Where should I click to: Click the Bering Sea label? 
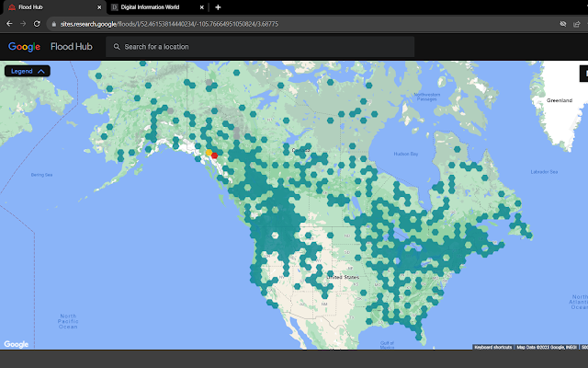[x=41, y=175]
